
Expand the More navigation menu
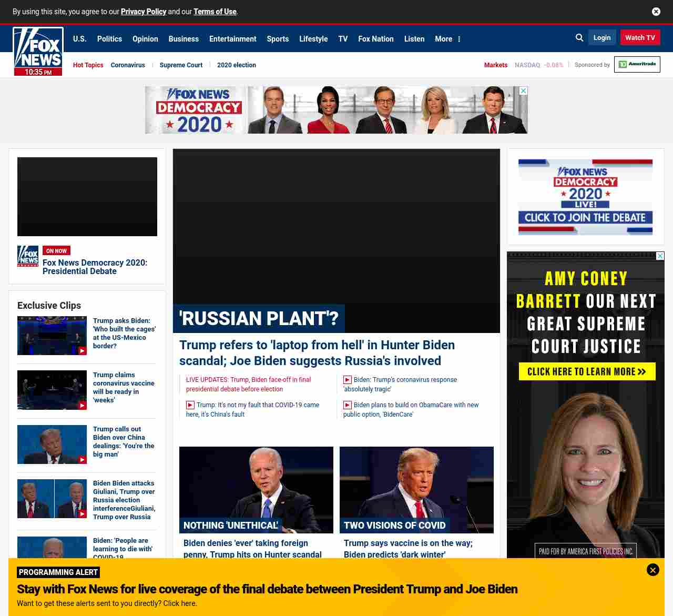point(447,39)
